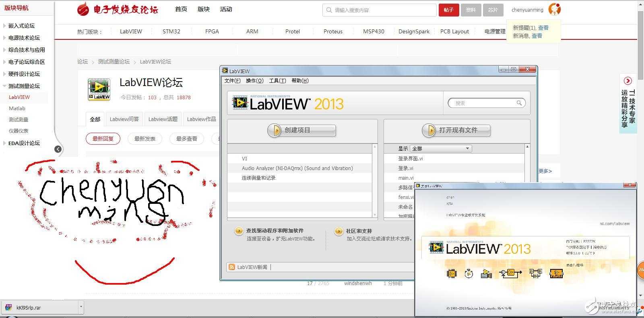Click the LabVIEW 搜索 search field
Screen dimensions: 644x318
(x=487, y=103)
